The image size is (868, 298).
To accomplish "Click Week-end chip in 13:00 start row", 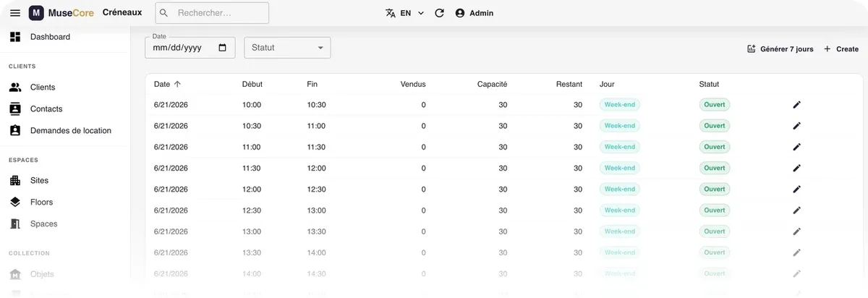I will (x=620, y=231).
